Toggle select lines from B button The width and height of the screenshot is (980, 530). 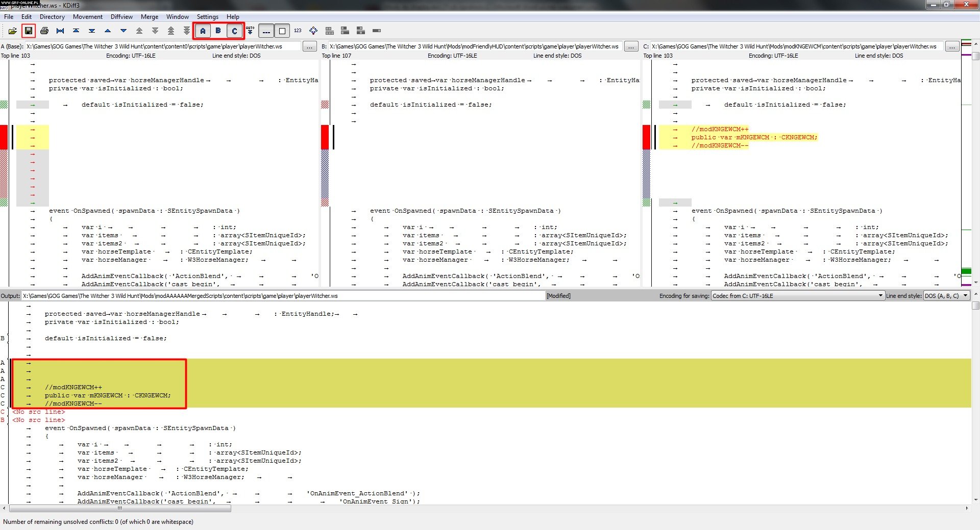(x=218, y=31)
